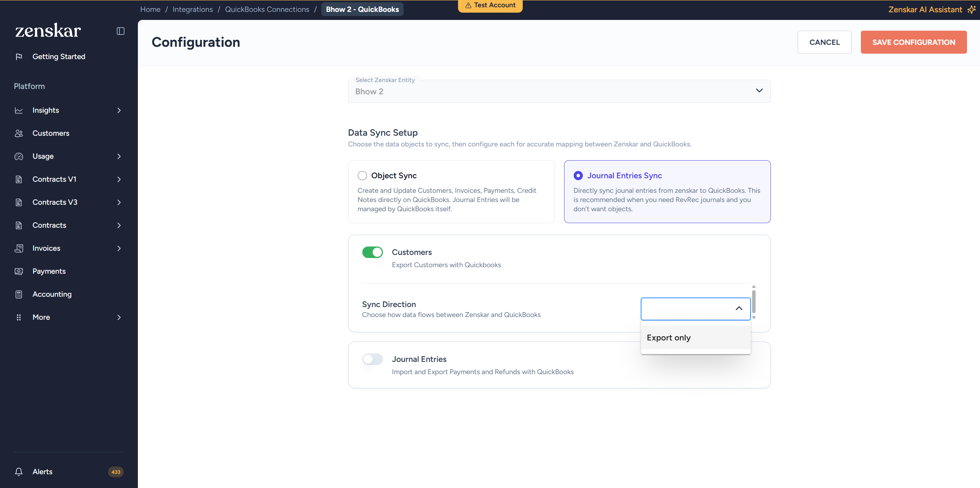Open the Contracts V3 menu item

(x=55, y=202)
